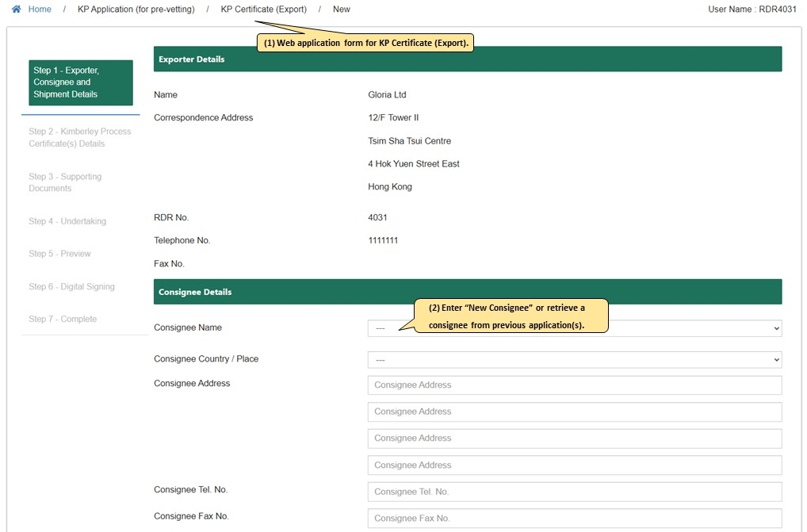Focus the third Consignee Address field
Viewport: 807px width, 532px height.
tap(575, 438)
